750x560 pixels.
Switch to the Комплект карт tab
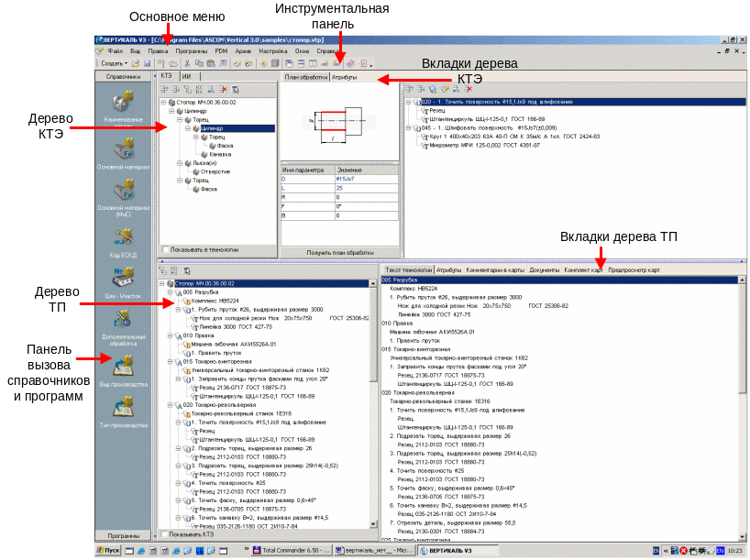583,270
